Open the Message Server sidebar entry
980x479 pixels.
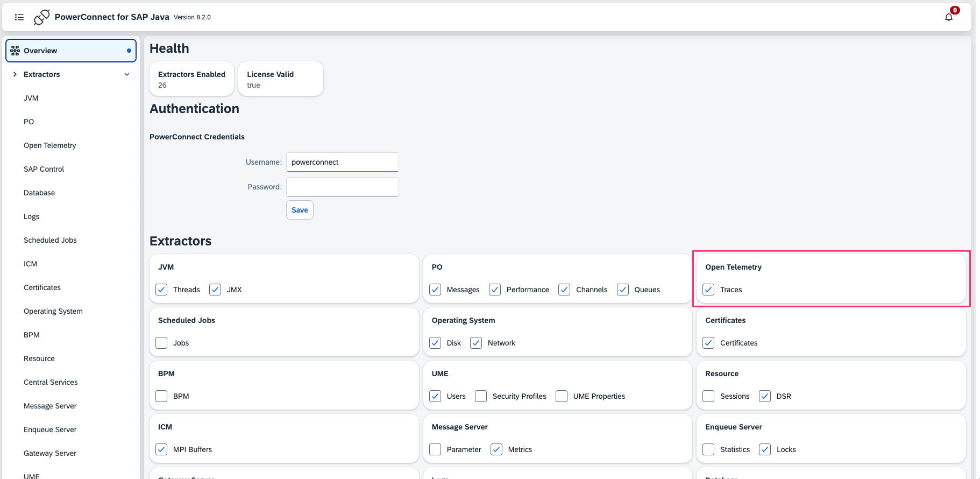[50, 406]
